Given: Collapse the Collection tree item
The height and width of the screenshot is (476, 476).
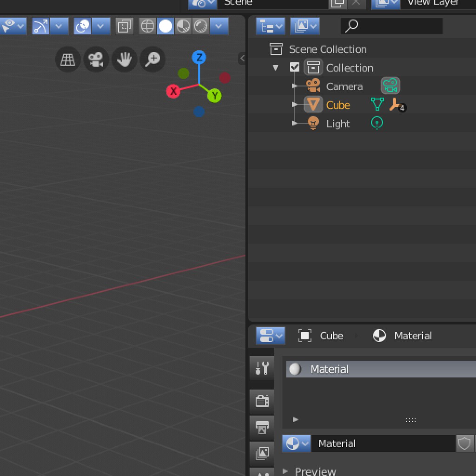Looking at the screenshot, I should [276, 67].
